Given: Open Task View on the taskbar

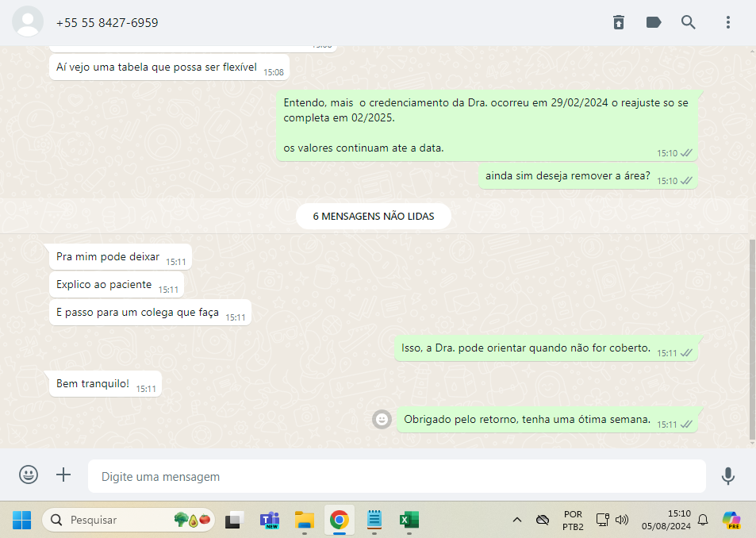Looking at the screenshot, I should pyautogui.click(x=234, y=520).
